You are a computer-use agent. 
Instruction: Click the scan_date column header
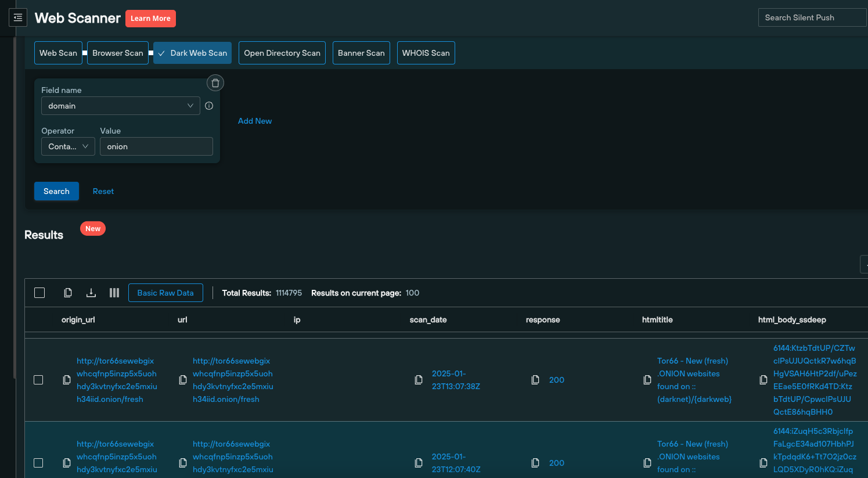[428, 319]
